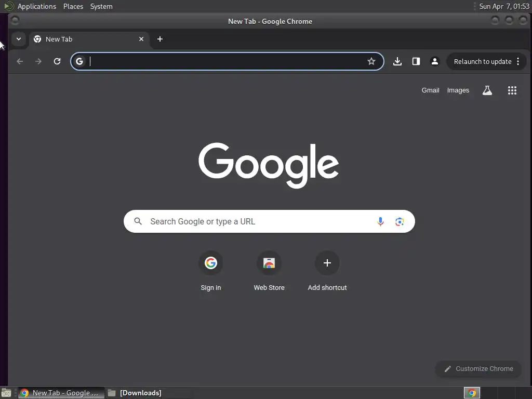Open the window menu button in title bar

pos(15,21)
